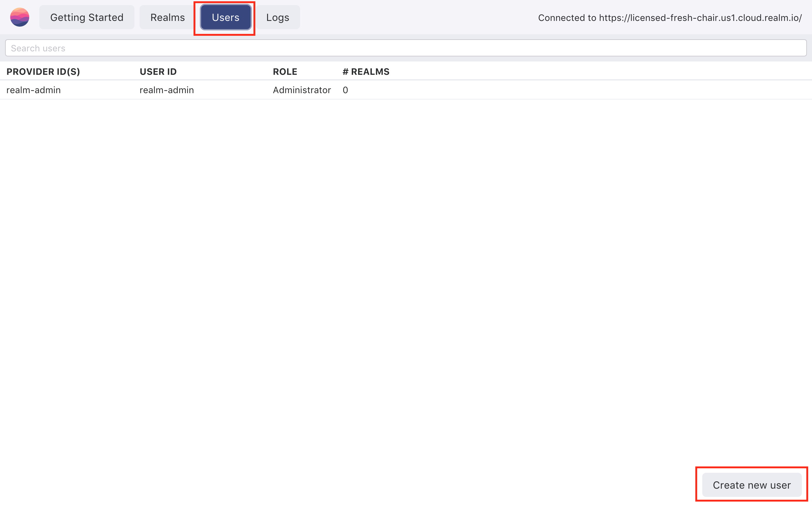812x507 pixels.
Task: Click the "Connected to" status label
Action: point(567,18)
